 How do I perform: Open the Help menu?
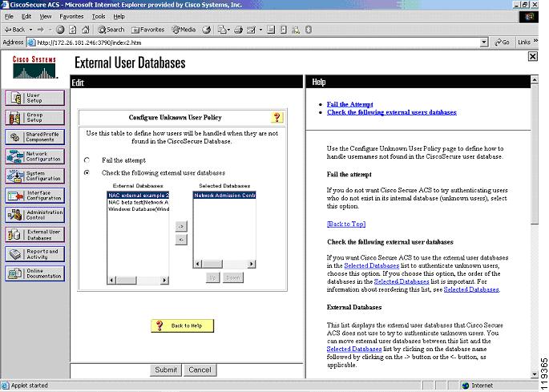coord(119,17)
